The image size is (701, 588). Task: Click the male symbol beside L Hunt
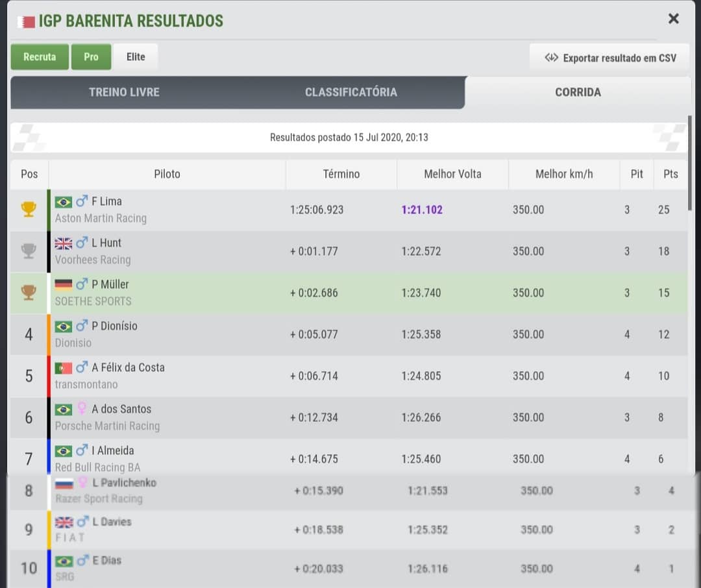point(82,243)
